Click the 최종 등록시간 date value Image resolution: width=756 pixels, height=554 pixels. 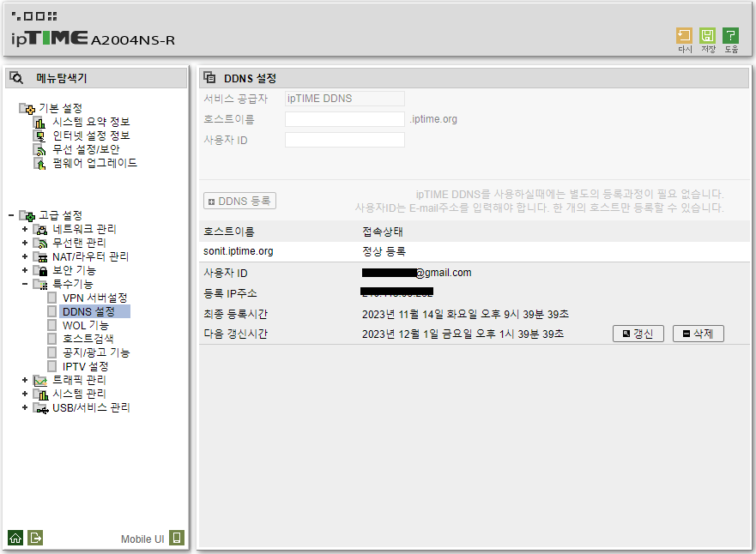[x=465, y=315]
